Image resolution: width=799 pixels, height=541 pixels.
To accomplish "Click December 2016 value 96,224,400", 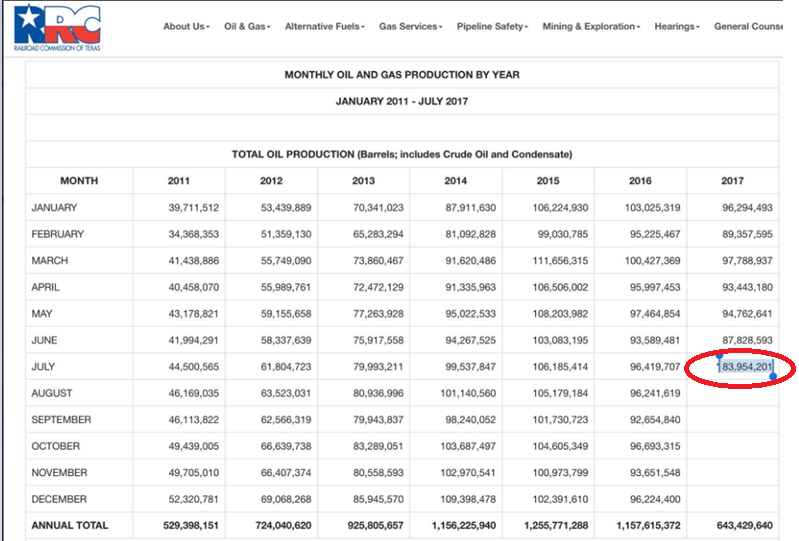I will point(655,499).
